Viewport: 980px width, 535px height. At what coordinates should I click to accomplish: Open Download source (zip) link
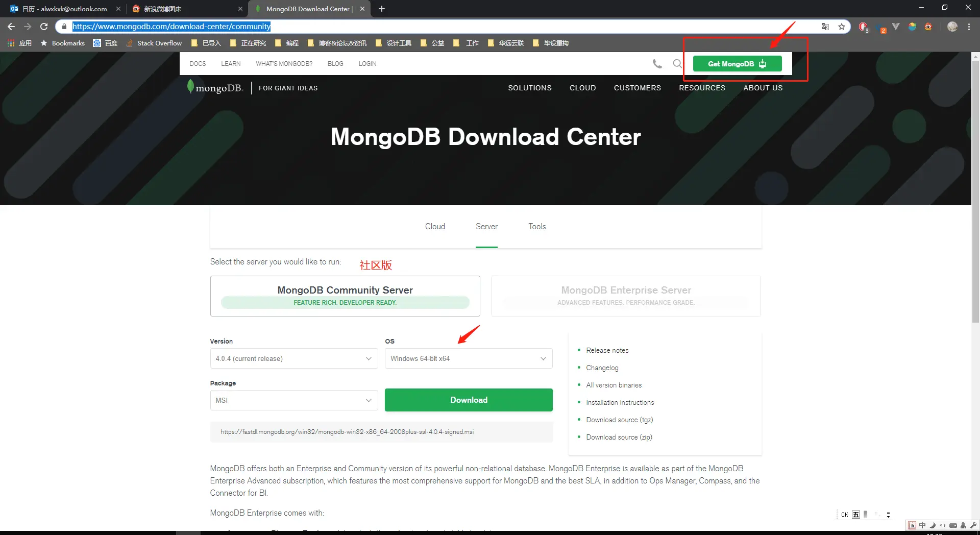pyautogui.click(x=619, y=437)
